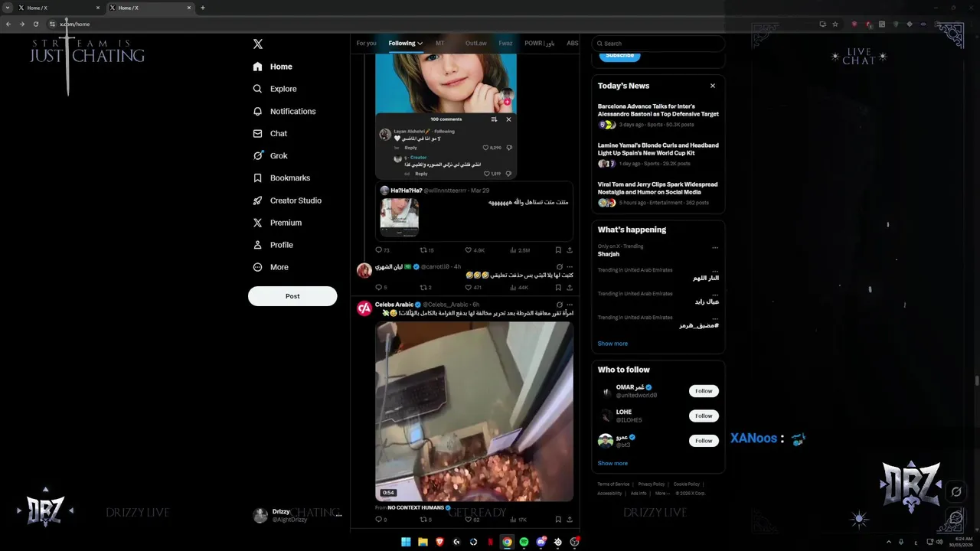Viewport: 980px width, 551px height.
Task: Open the Celebs Arabic profile avatar
Action: 364,308
